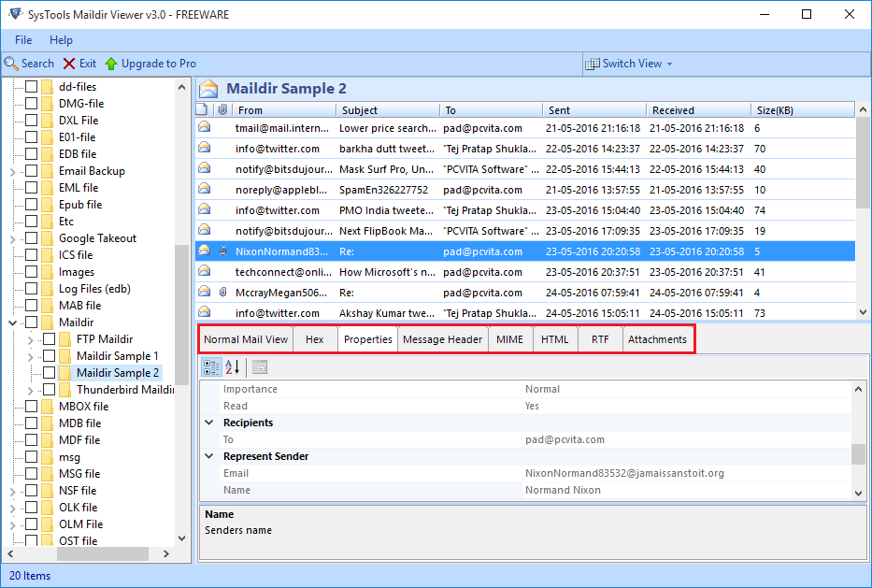The height and width of the screenshot is (588, 872).
Task: Click the large Maildir Sample 2 header mail icon
Action: pyautogui.click(x=209, y=89)
